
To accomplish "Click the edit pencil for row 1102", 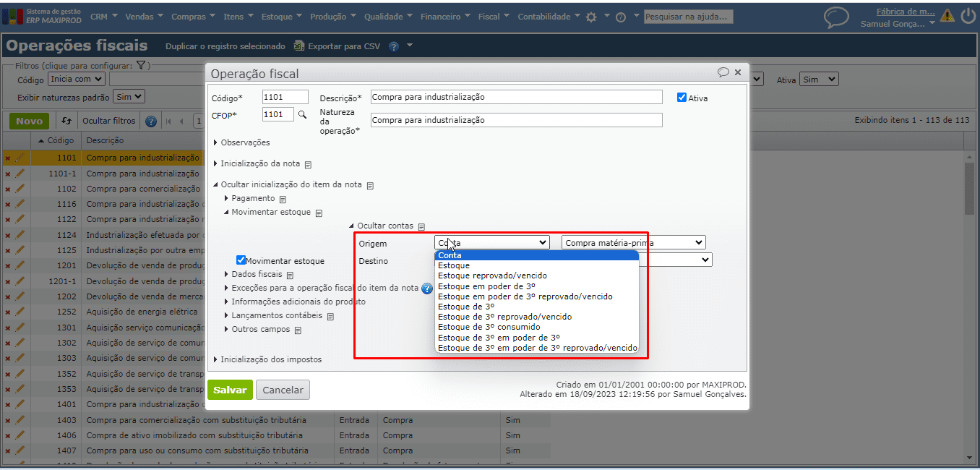I will (x=20, y=189).
